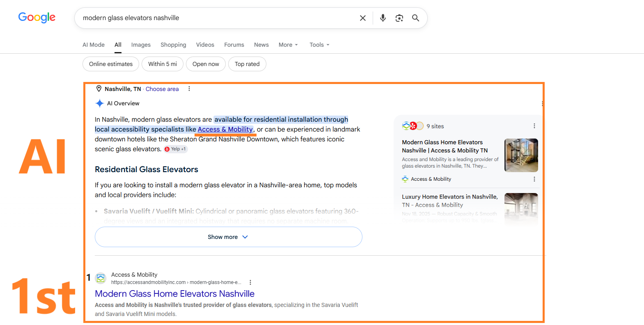
Task: Click the Residential Glass Elevators heading
Action: [147, 169]
